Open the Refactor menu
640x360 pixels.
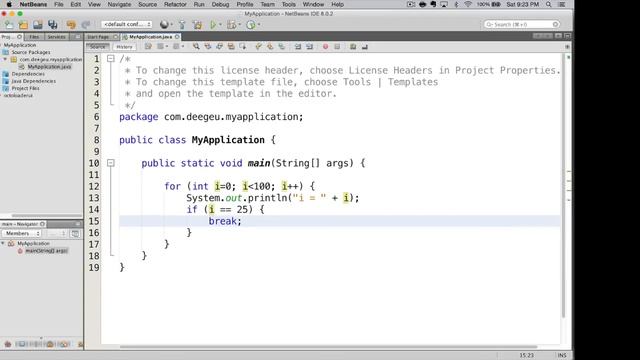pyautogui.click(x=175, y=4)
